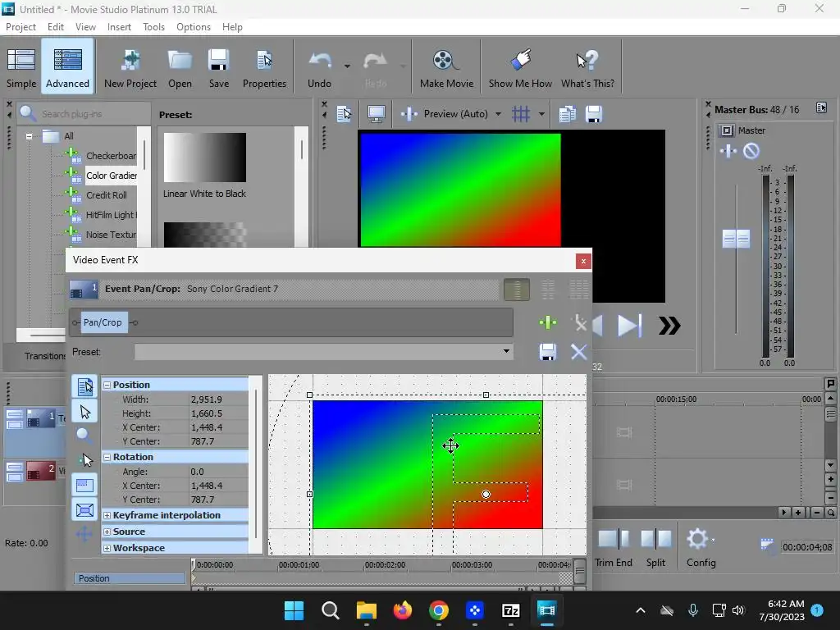This screenshot has width=840, height=630.
Task: Undo the last action
Action: tap(319, 67)
